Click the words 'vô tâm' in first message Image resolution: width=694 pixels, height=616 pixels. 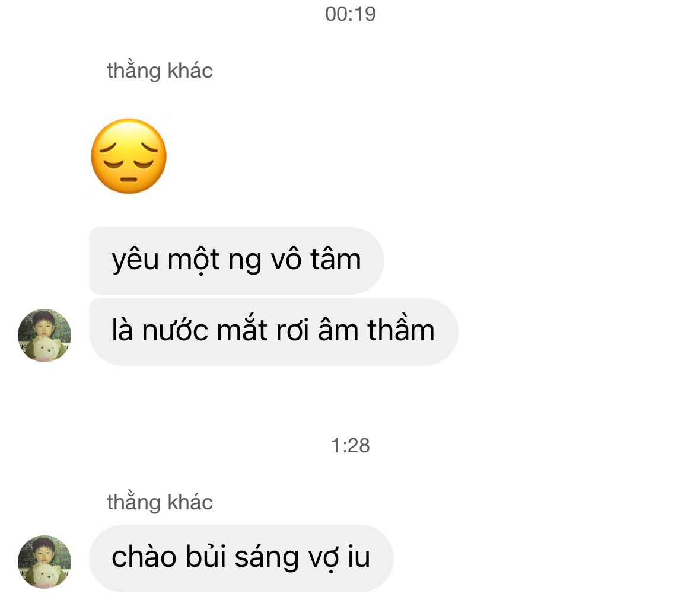tap(316, 260)
